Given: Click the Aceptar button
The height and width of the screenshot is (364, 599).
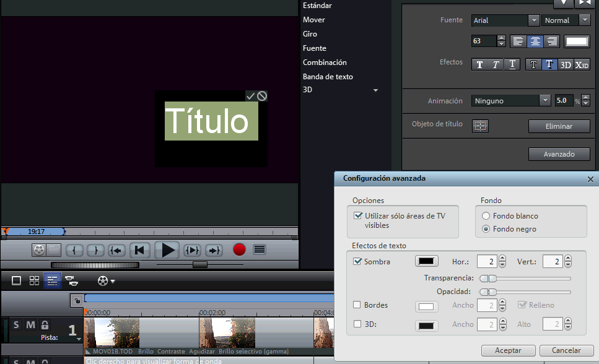Looking at the screenshot, I should (x=508, y=350).
